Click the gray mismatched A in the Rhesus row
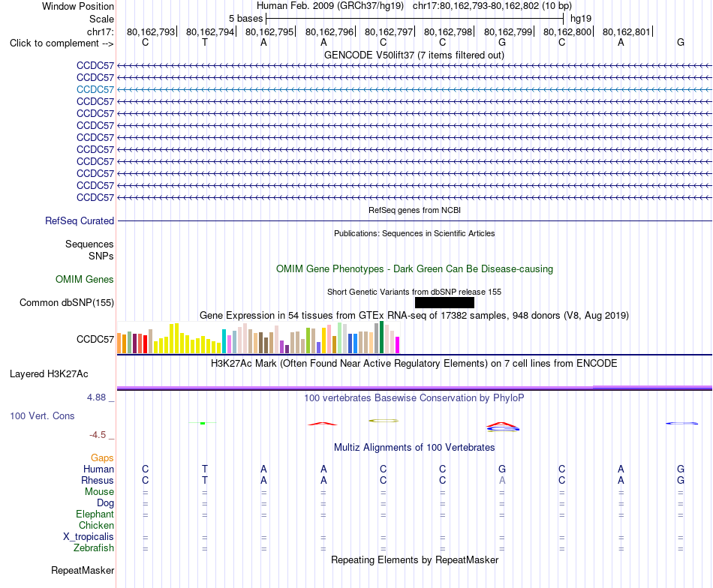The image size is (713, 588). [x=502, y=480]
